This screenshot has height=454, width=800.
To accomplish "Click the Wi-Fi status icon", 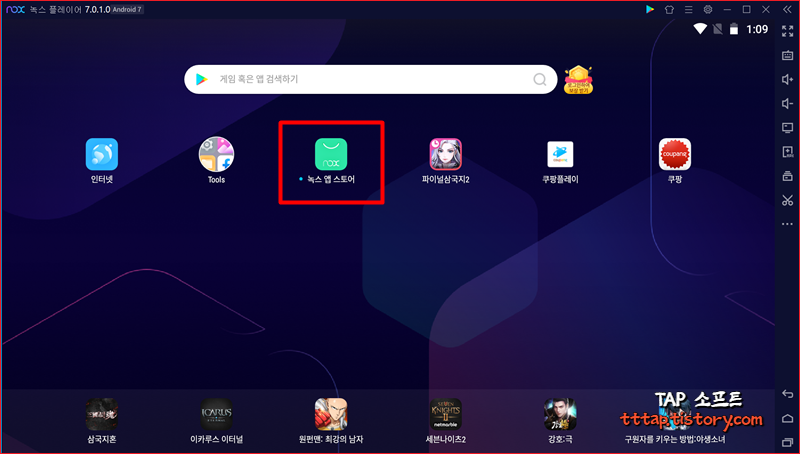I will (700, 29).
